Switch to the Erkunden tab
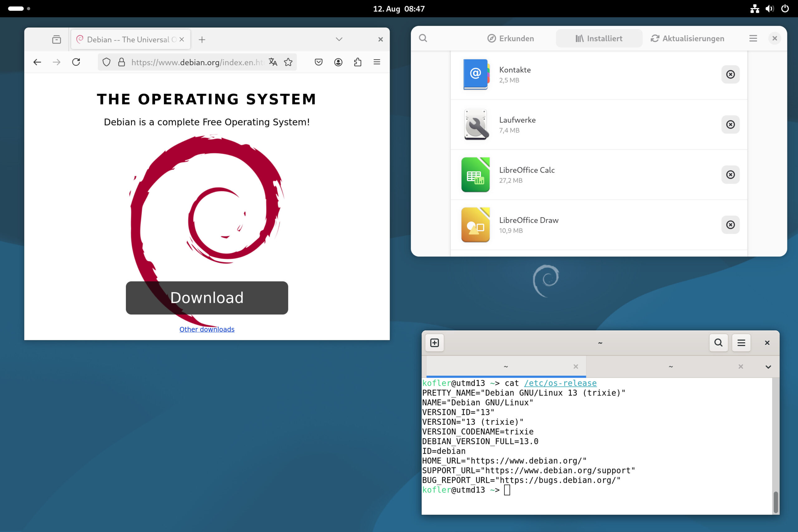 (510, 38)
